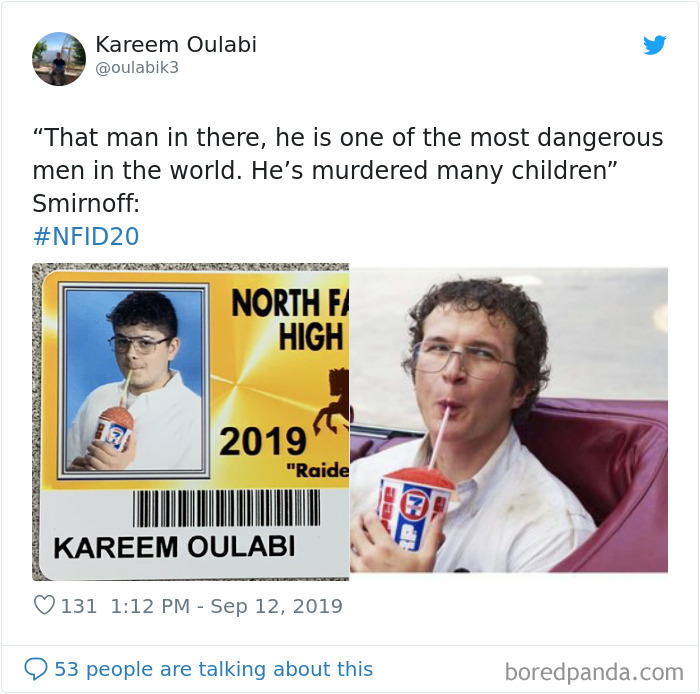Click the 2019 year on the ID card
This screenshot has height=694, width=700.
[x=262, y=441]
